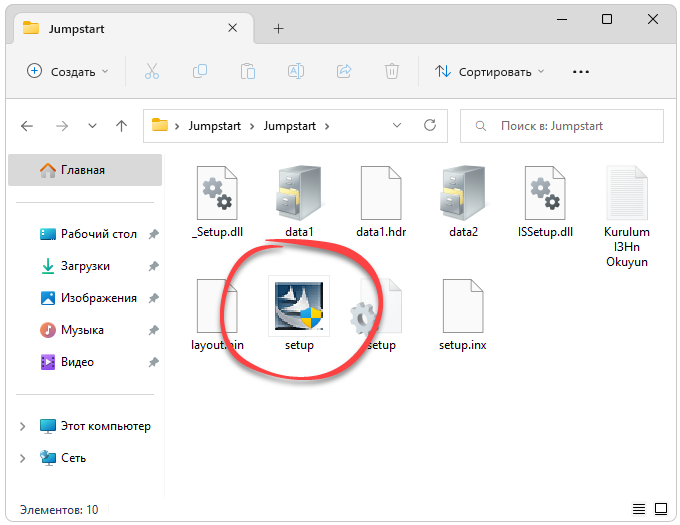Switch to details list view
This screenshot has width=680, height=525.
pos(638,509)
